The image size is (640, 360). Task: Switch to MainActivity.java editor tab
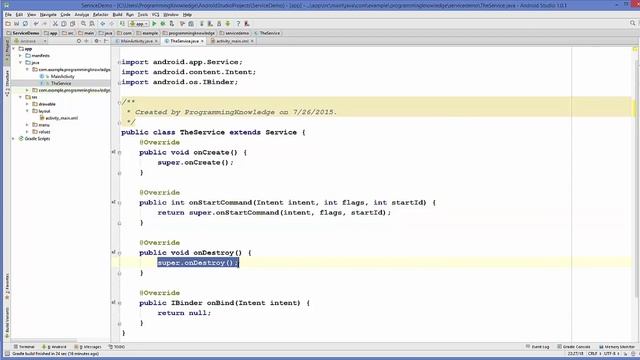(x=136, y=41)
